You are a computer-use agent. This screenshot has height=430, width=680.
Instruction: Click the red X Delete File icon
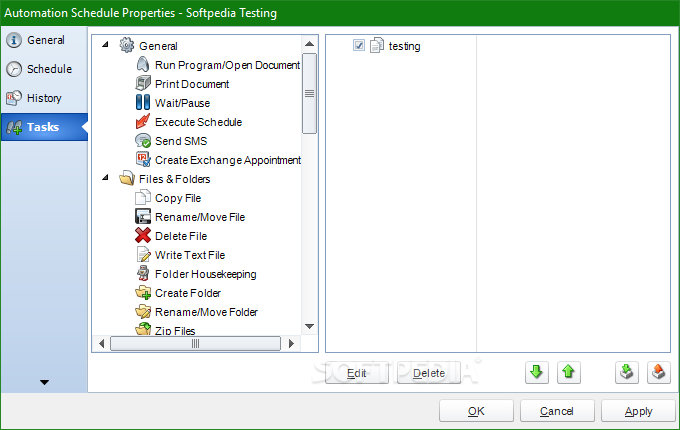(143, 235)
